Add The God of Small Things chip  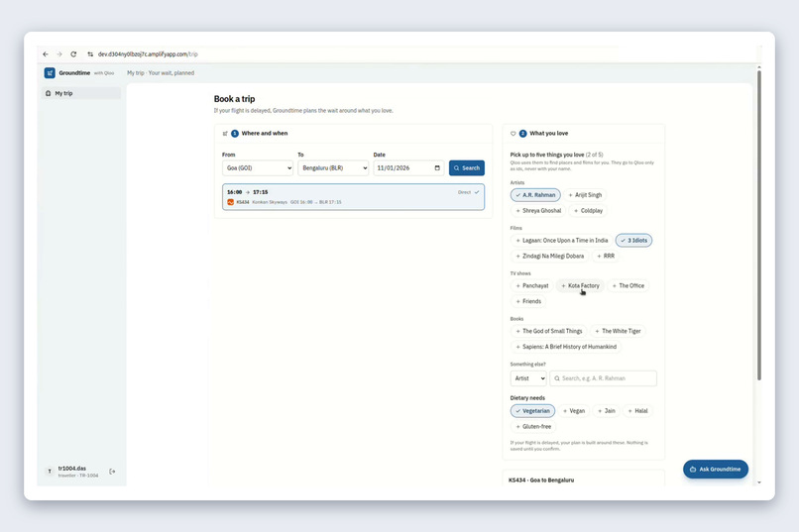tap(549, 331)
